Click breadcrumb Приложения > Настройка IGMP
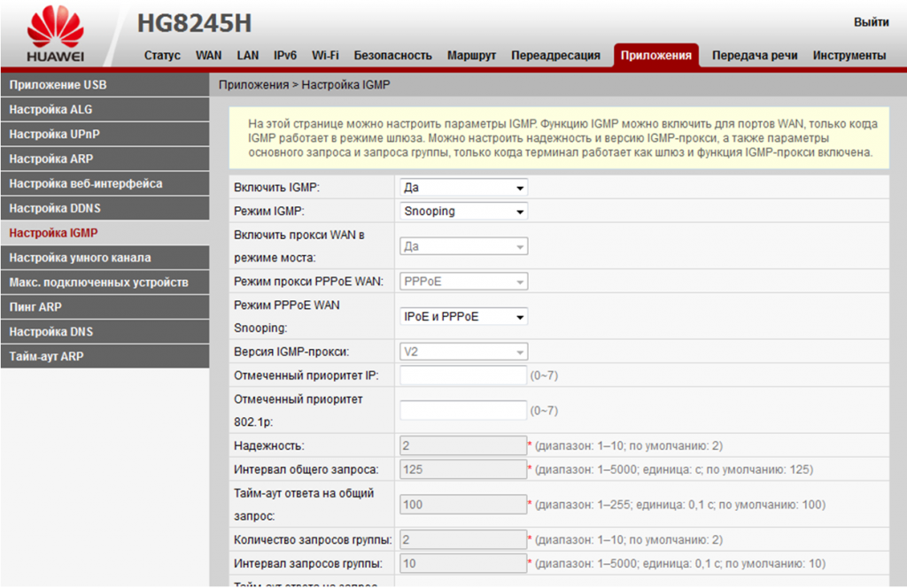 coord(305,85)
